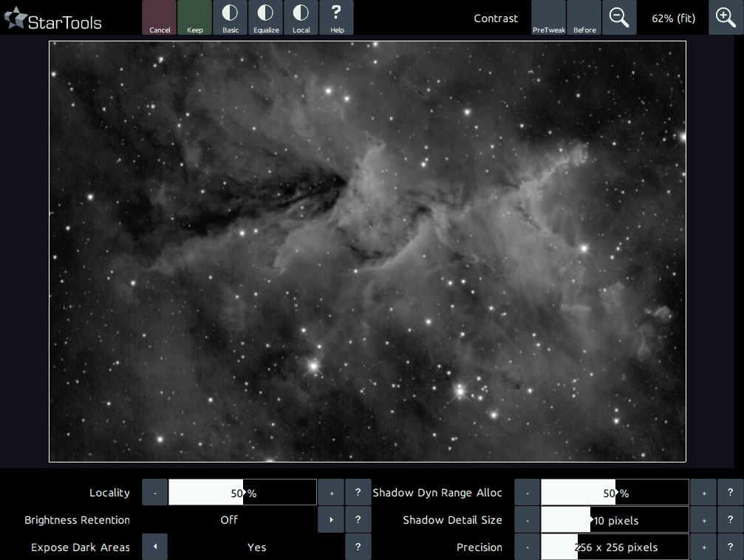Toggle the Before view comparison
744x560 pixels.
point(584,18)
